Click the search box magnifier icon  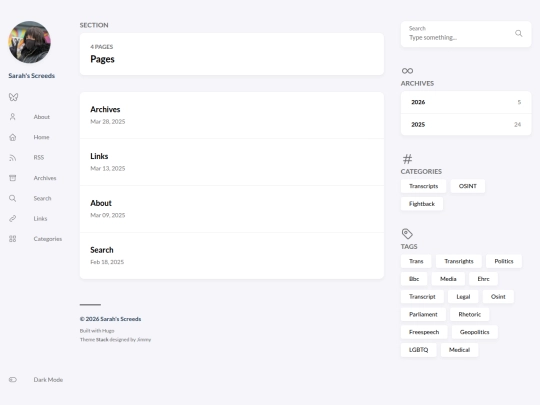(518, 33)
